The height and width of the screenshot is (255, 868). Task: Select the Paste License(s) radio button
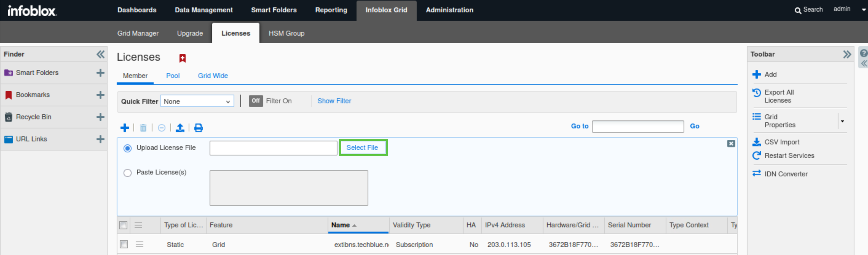127,173
